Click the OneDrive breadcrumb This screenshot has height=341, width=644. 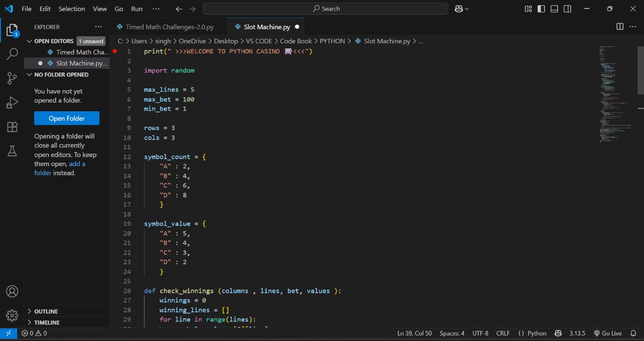point(192,41)
